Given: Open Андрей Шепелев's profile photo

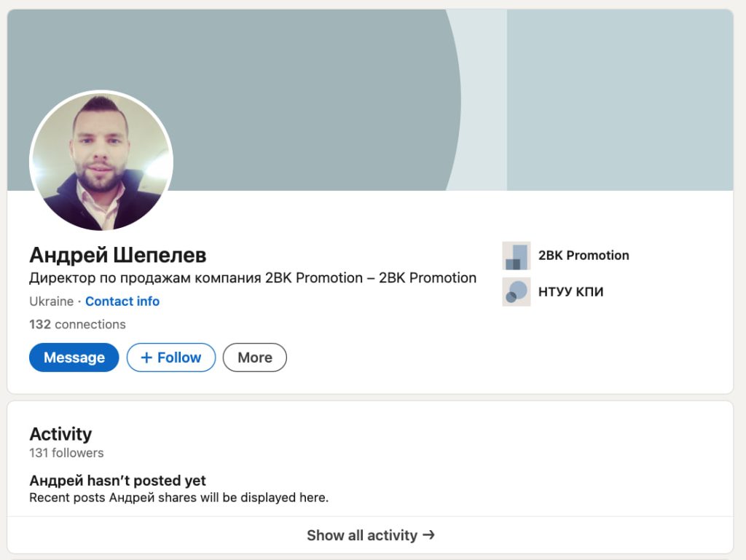Looking at the screenshot, I should 101,162.
